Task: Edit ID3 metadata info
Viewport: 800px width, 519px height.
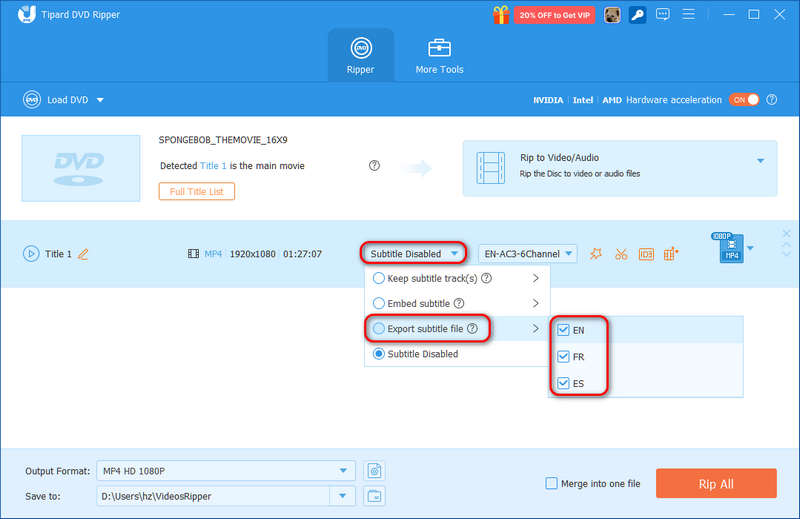Action: [646, 254]
